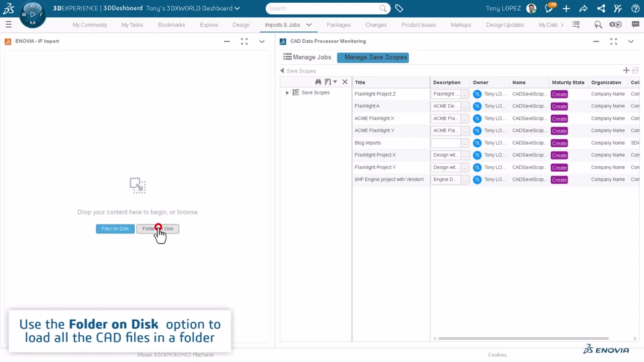Open the hamburger menu on the left
644x362 pixels.
pyautogui.click(x=8, y=25)
